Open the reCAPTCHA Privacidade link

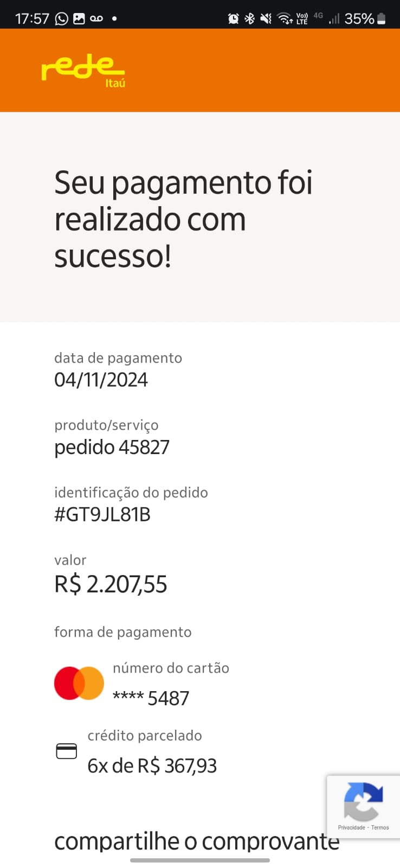[x=351, y=828]
